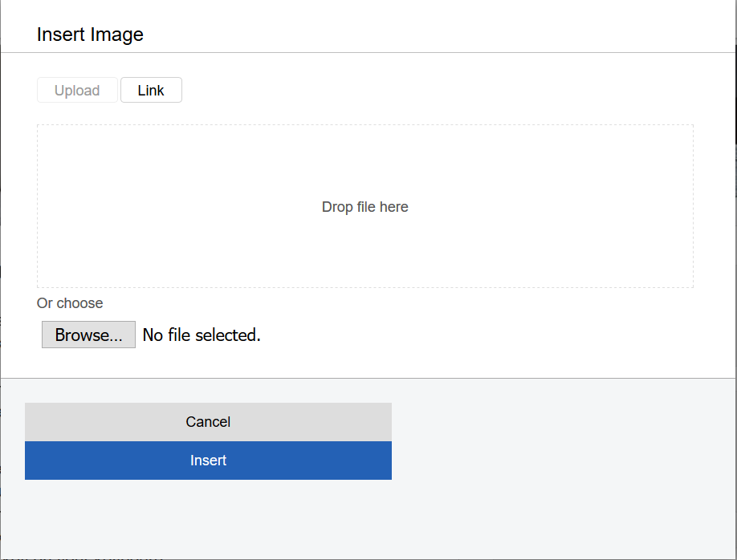Click the file status text beside Browse
The image size is (737, 560).
(x=202, y=335)
